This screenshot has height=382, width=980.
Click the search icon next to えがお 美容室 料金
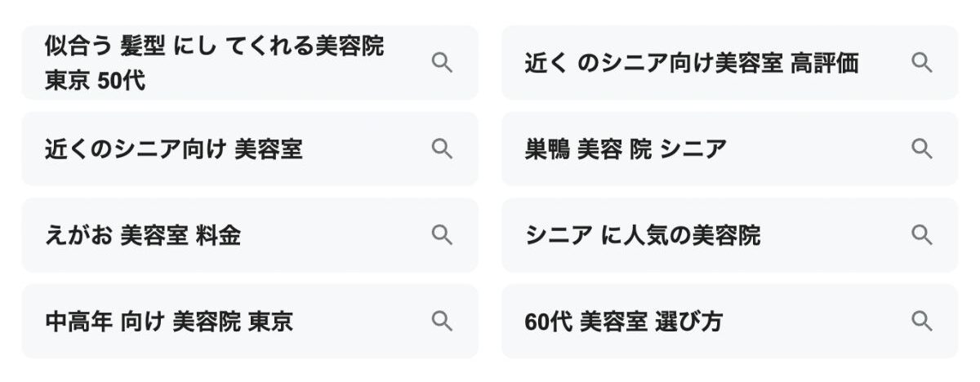442,235
